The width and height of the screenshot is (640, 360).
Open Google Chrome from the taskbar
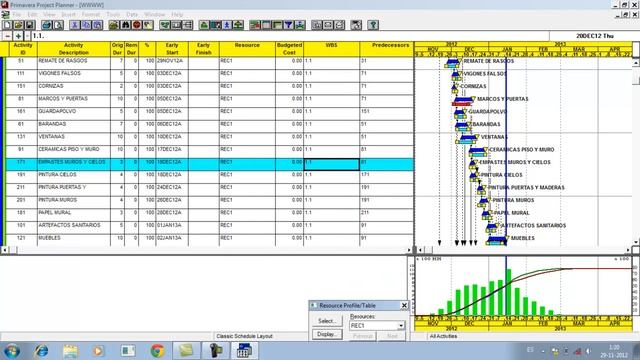click(158, 351)
